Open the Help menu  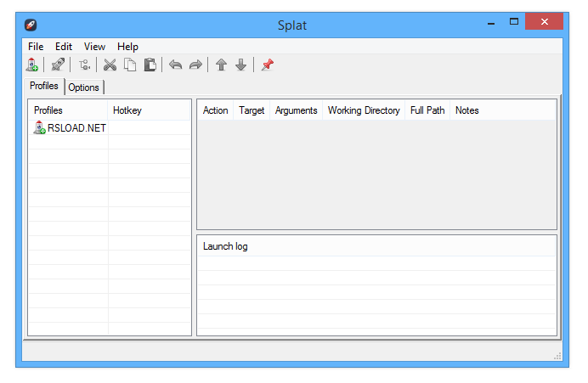[127, 47]
